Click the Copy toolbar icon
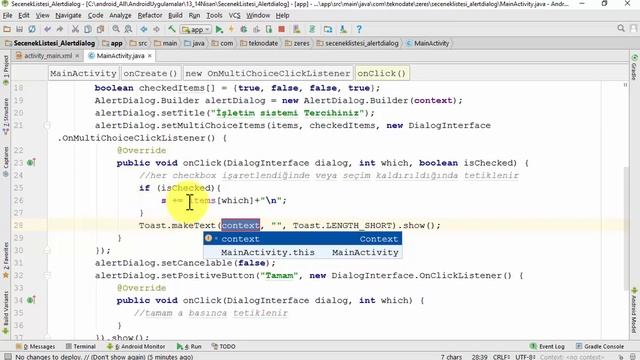The image size is (640, 360). (x=88, y=29)
